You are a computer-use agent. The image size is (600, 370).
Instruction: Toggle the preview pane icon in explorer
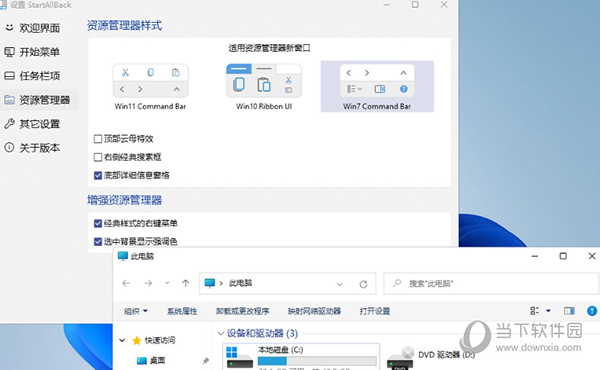pyautogui.click(x=569, y=311)
